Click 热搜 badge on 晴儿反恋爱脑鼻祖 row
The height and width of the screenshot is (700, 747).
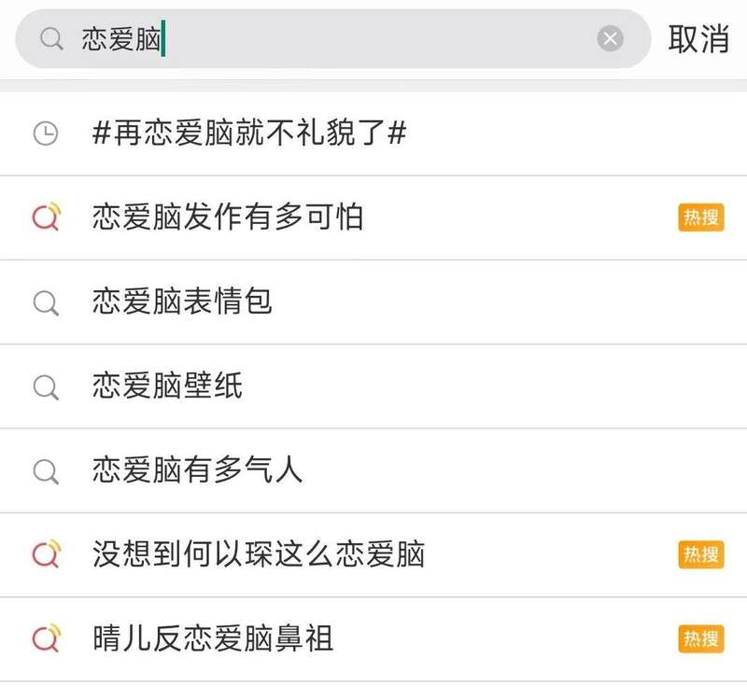[700, 639]
